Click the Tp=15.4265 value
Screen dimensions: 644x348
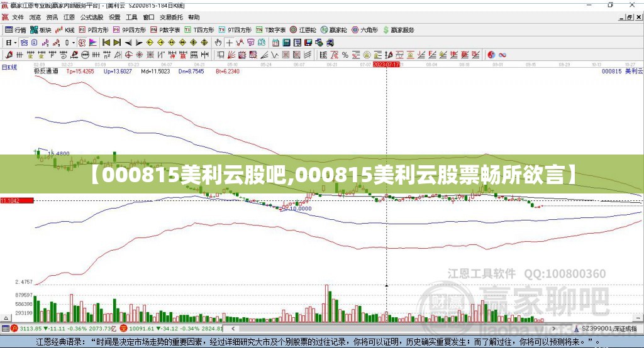(80, 72)
